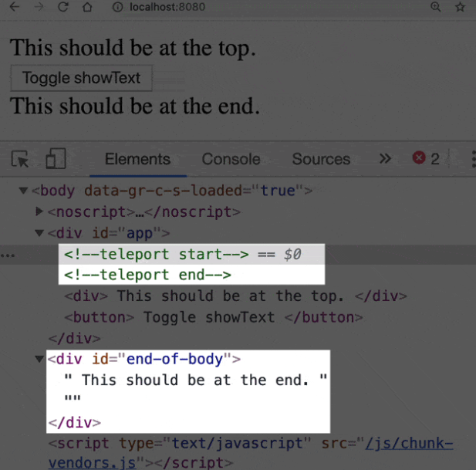
Task: Select the closing </div> of the app node
Action: tap(74, 338)
